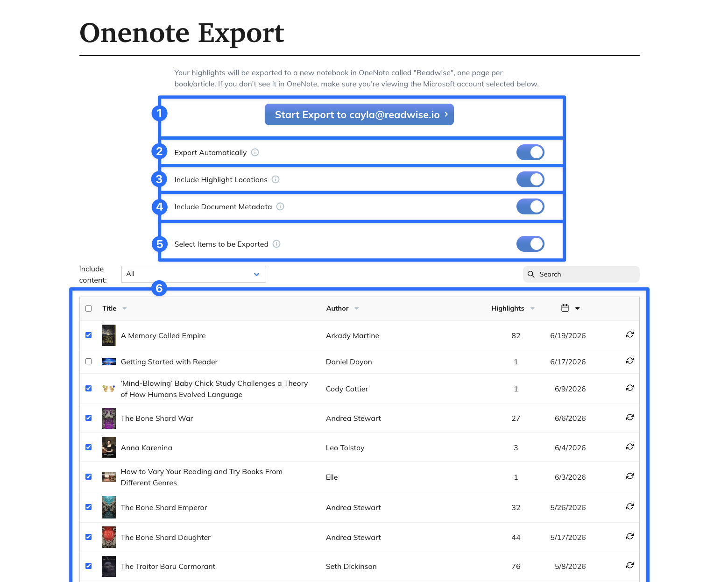728x582 pixels.
Task: Click the refresh icon for The Bone Shard Daughter
Action: click(x=630, y=536)
